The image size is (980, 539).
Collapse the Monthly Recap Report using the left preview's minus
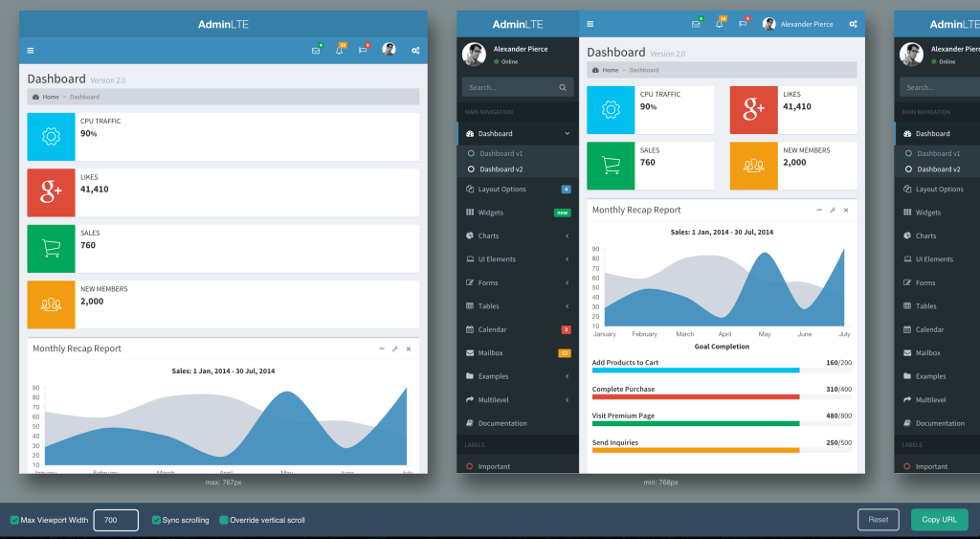[382, 348]
